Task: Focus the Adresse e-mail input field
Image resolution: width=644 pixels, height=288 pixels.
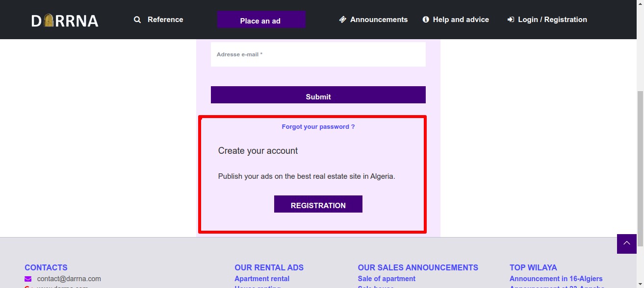Action: [318, 54]
